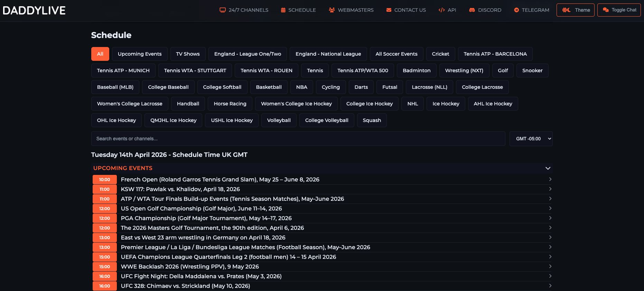This screenshot has width=644, height=291.
Task: Open UFC 328: Chimaev vs. Strickland event
Action: click(x=185, y=286)
